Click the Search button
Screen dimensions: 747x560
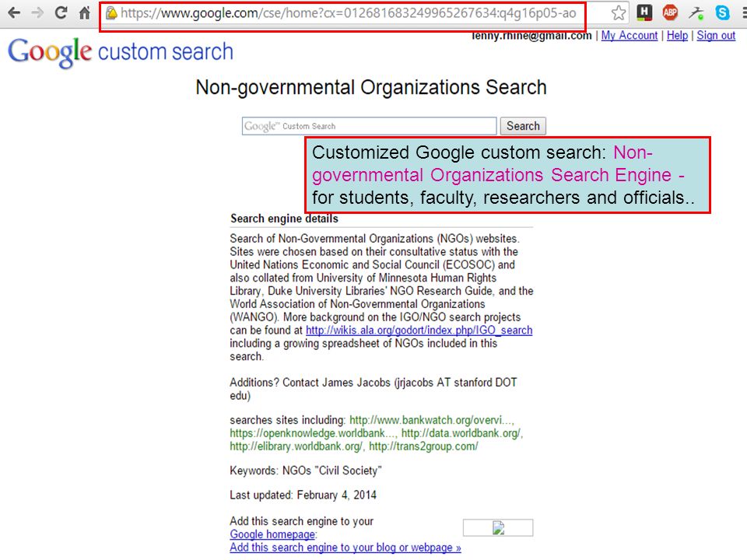point(523,126)
